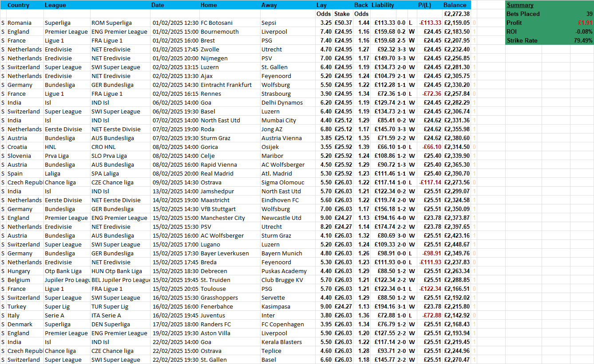Select the Sepsi away team cell
The width and height of the screenshot is (594, 364).
pos(288,23)
